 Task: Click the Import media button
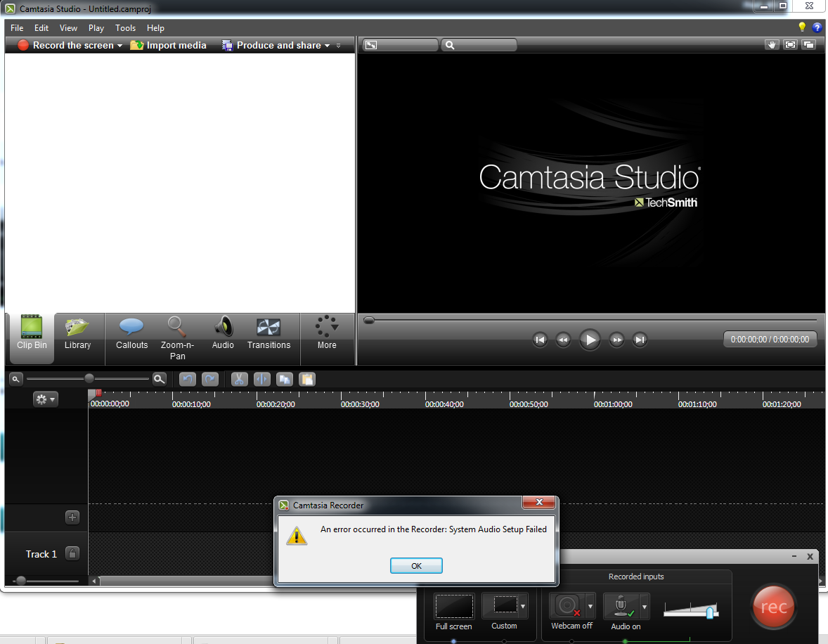tap(169, 45)
